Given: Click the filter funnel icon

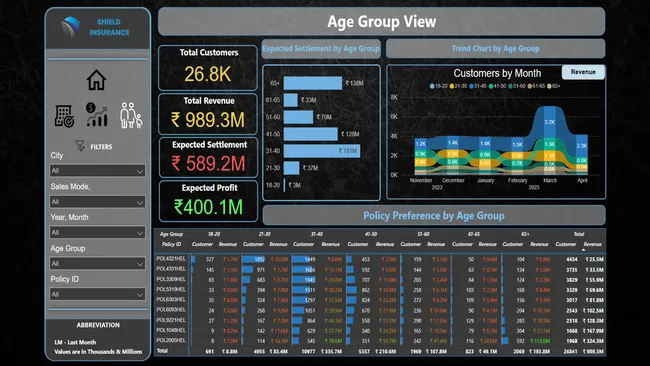Looking at the screenshot, I should coord(80,146).
